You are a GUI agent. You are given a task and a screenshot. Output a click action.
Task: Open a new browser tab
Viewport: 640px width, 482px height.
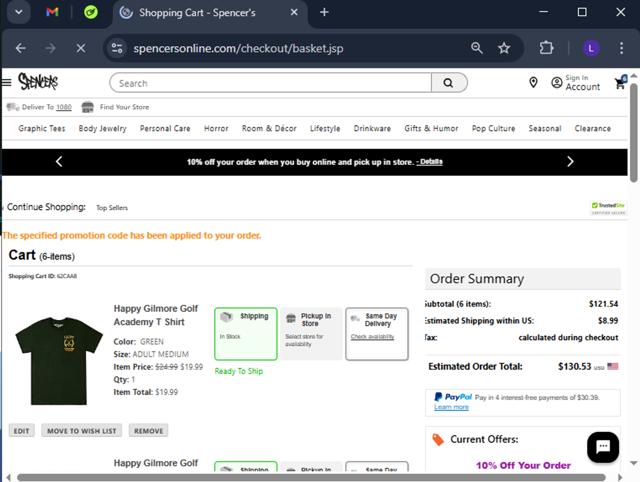pyautogui.click(x=324, y=12)
